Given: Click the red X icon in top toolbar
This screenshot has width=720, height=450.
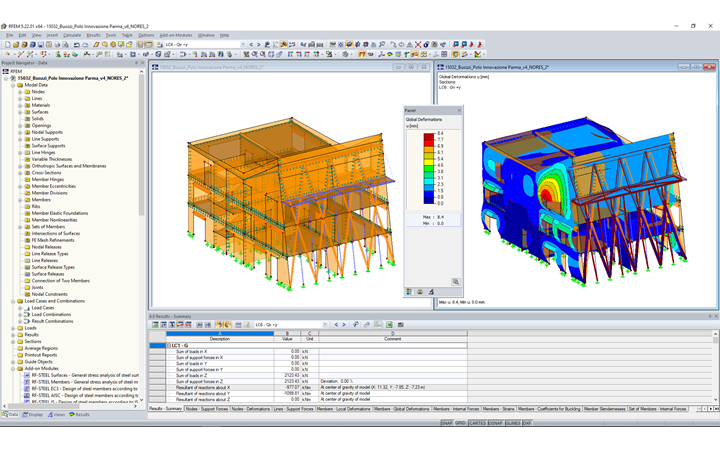Looking at the screenshot, I should coord(418,45).
